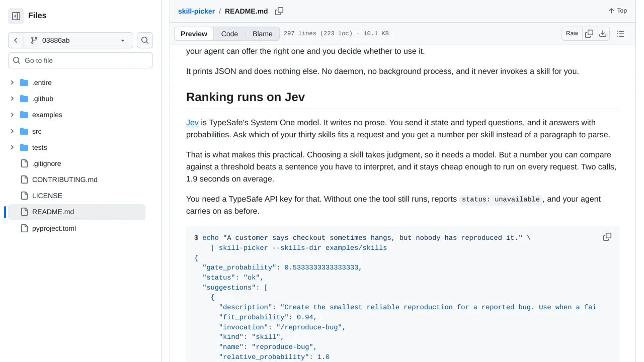644x362 pixels.
Task: Open the .github folder
Action: [x=43, y=99]
